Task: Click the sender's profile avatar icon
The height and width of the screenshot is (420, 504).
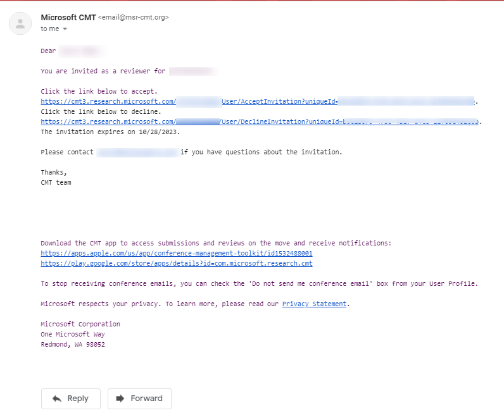Action: pos(21,24)
